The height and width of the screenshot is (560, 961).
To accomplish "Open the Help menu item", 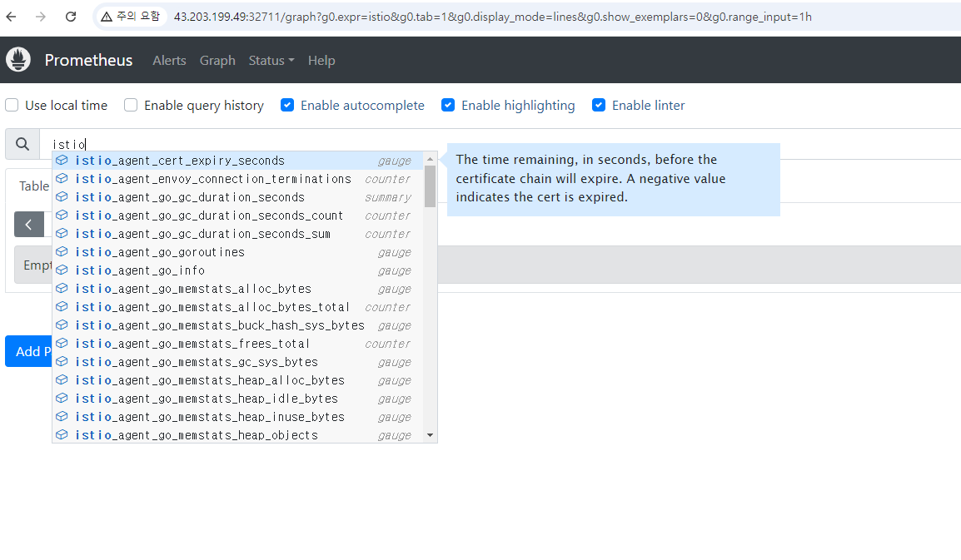I will 321,60.
